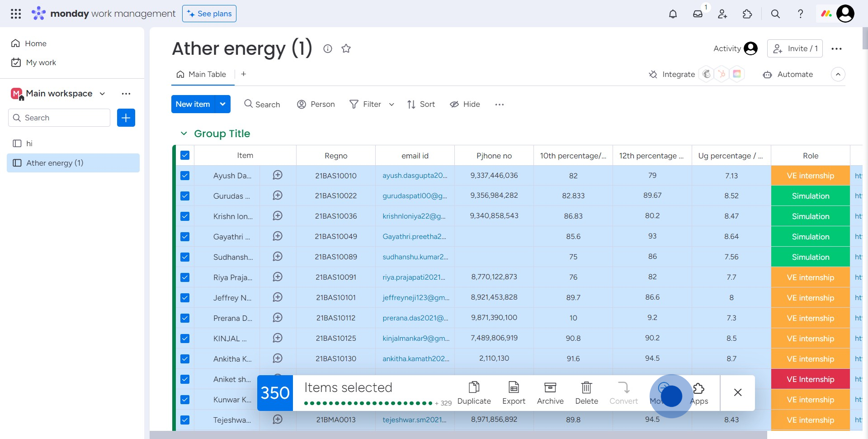Star the Ather energy board
This screenshot has height=439, width=868.
pyautogui.click(x=346, y=48)
